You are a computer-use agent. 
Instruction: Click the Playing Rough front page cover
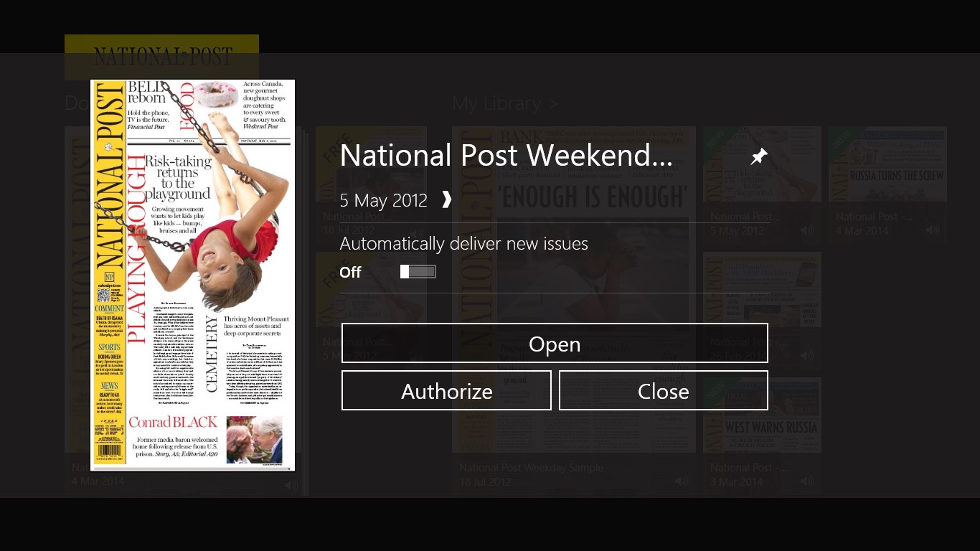click(193, 275)
